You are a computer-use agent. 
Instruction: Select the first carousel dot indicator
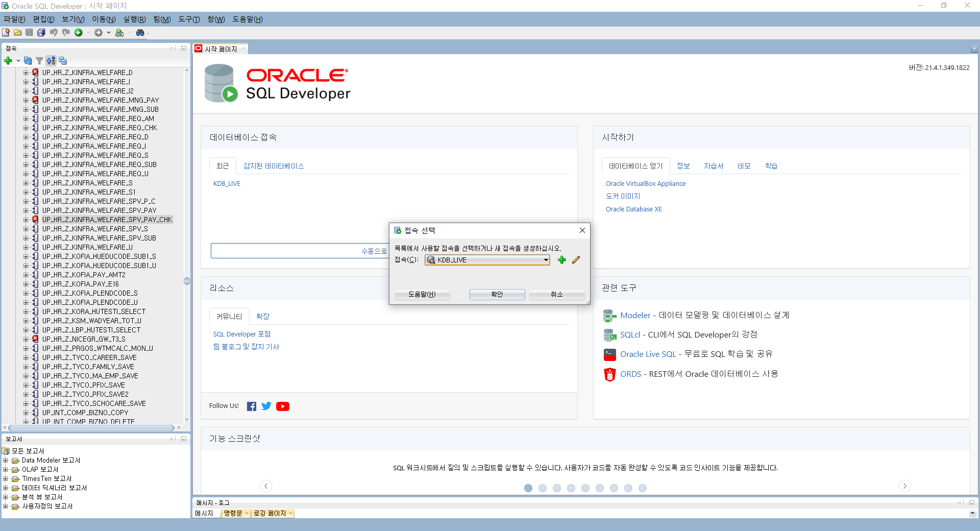tap(528, 488)
